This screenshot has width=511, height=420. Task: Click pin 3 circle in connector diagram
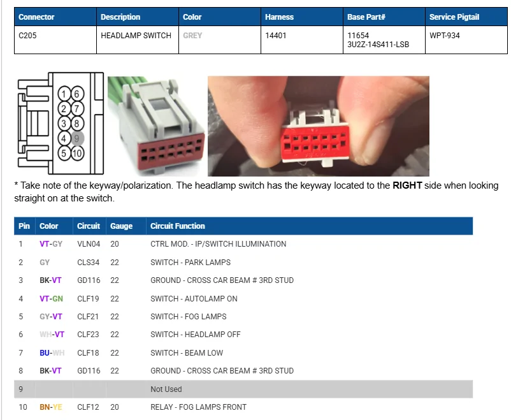point(64,124)
